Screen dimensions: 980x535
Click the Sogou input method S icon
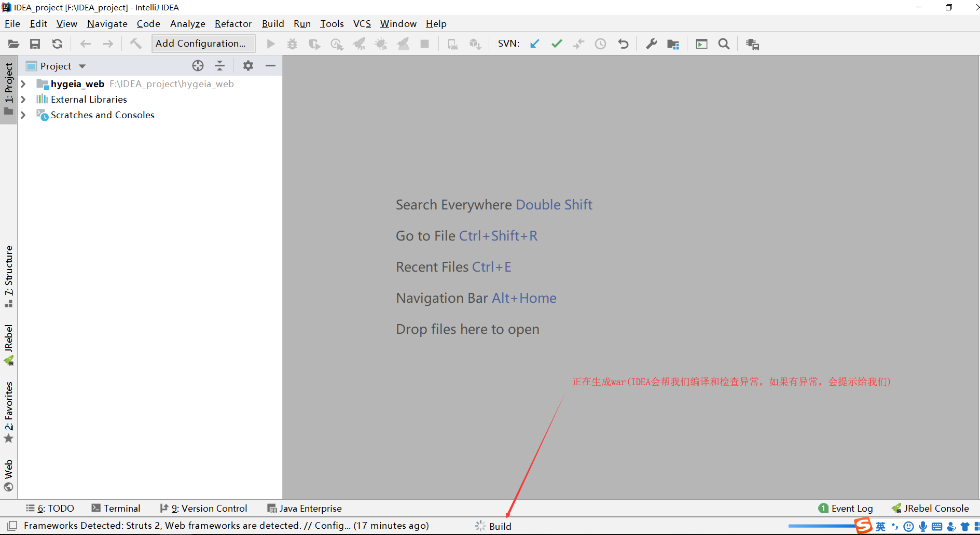[864, 526]
